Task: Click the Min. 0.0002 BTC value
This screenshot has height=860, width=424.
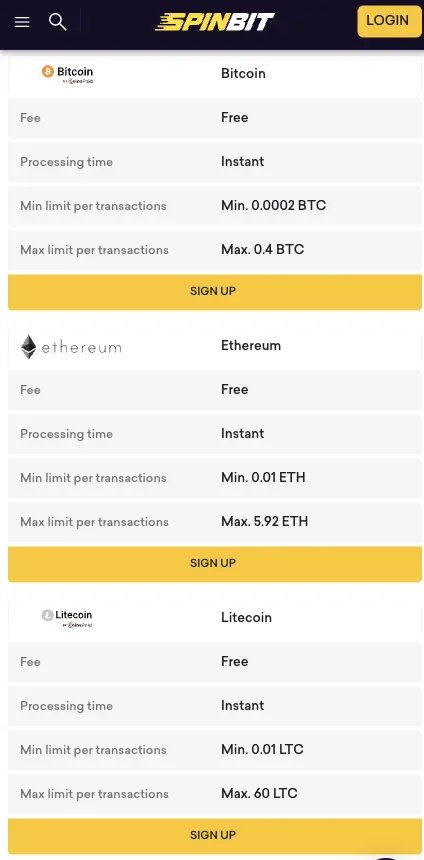Action: (x=273, y=206)
